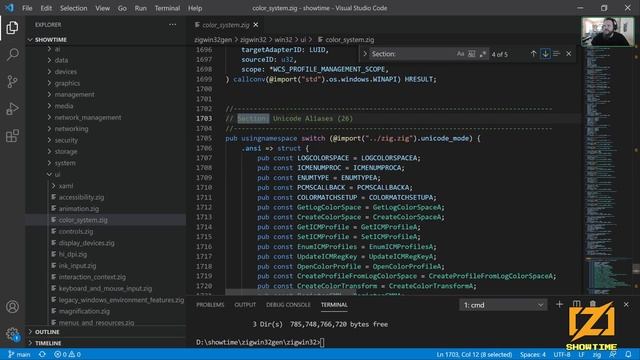Click the editor vertical scrollbar thumb
Viewport: 640px width, 360px height.
point(636,269)
